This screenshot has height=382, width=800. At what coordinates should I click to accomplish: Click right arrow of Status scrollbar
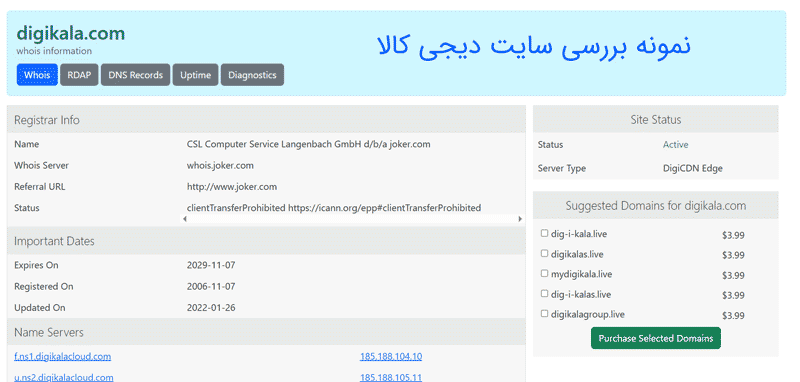(520, 219)
